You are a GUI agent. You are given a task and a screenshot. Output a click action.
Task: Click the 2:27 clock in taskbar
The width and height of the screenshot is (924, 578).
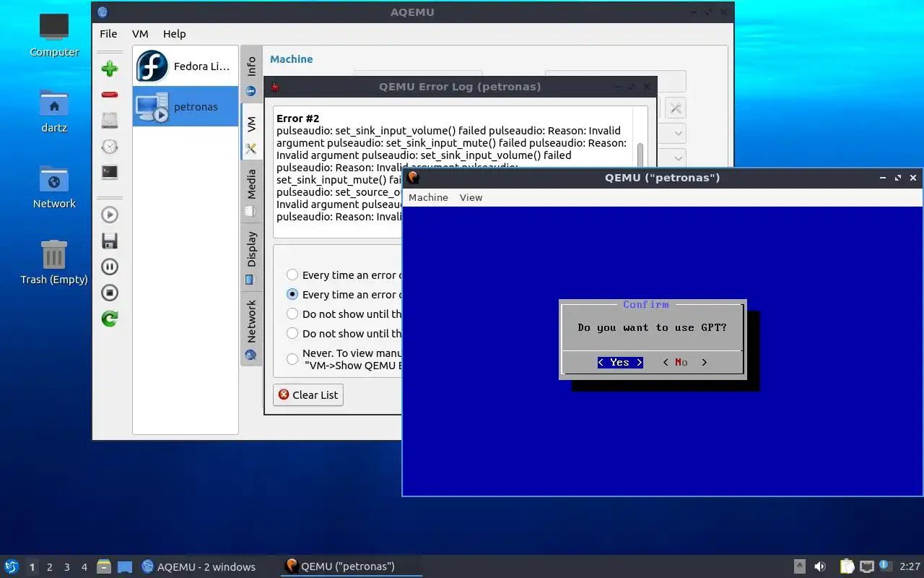point(910,566)
